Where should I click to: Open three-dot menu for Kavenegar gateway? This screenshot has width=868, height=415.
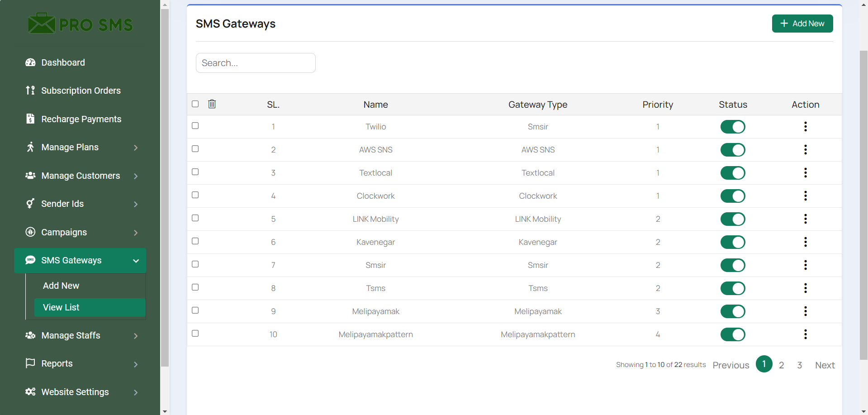click(805, 242)
